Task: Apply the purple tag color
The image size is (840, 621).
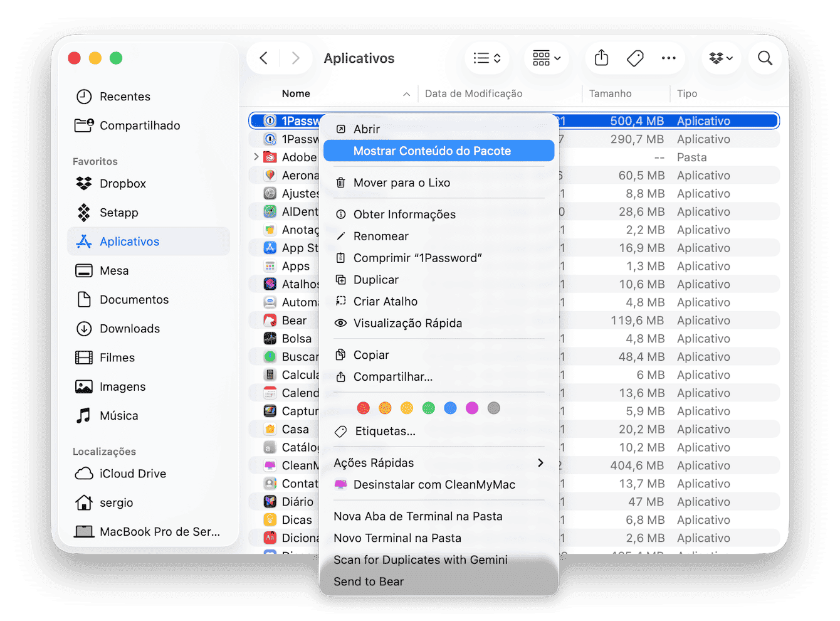Action: click(x=472, y=408)
